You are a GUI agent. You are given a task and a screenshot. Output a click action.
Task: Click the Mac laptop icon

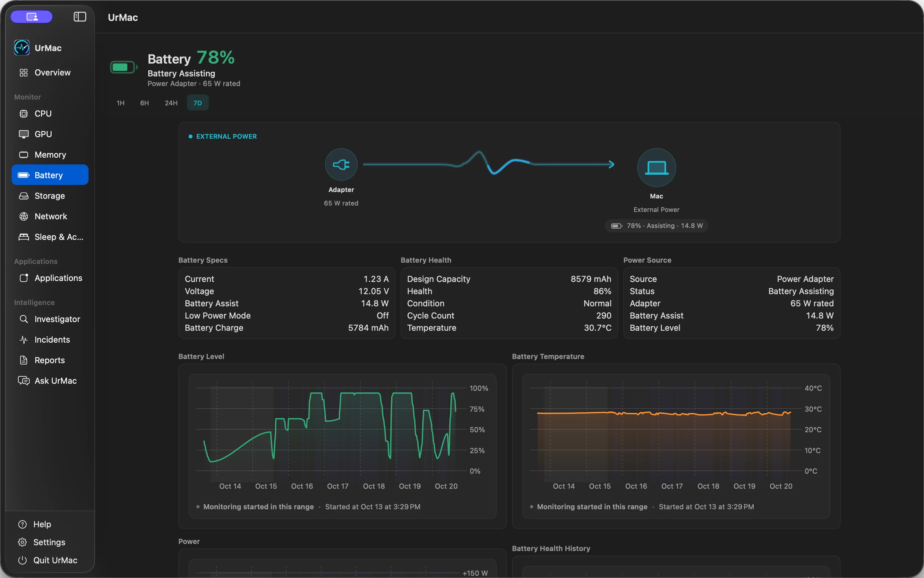656,167
